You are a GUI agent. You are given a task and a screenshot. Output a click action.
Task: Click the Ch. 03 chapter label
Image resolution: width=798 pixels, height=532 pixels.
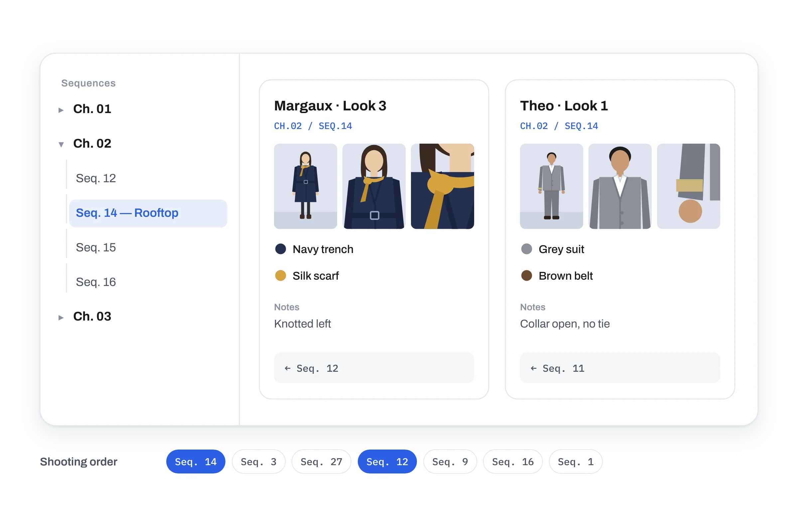click(92, 317)
